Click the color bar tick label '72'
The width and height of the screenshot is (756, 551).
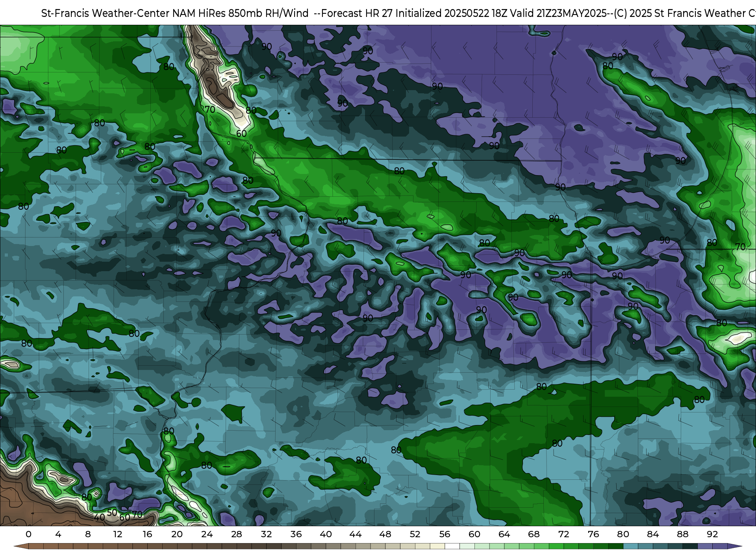point(563,534)
